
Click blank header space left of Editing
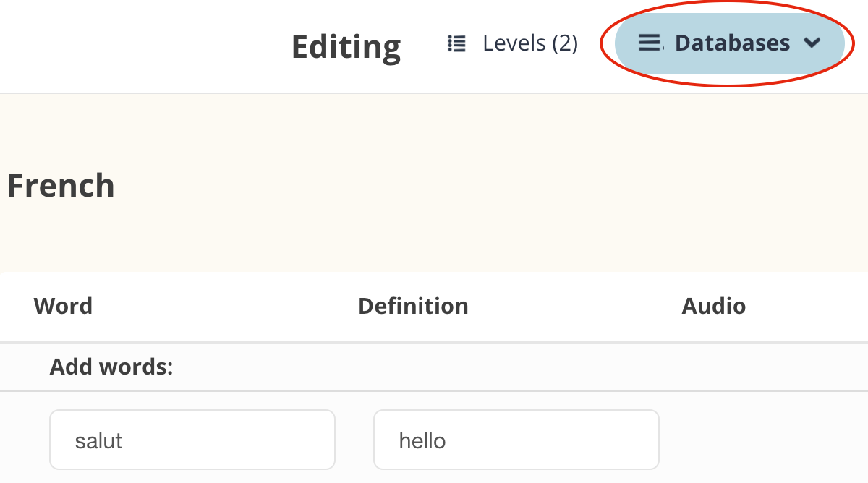coord(145,46)
